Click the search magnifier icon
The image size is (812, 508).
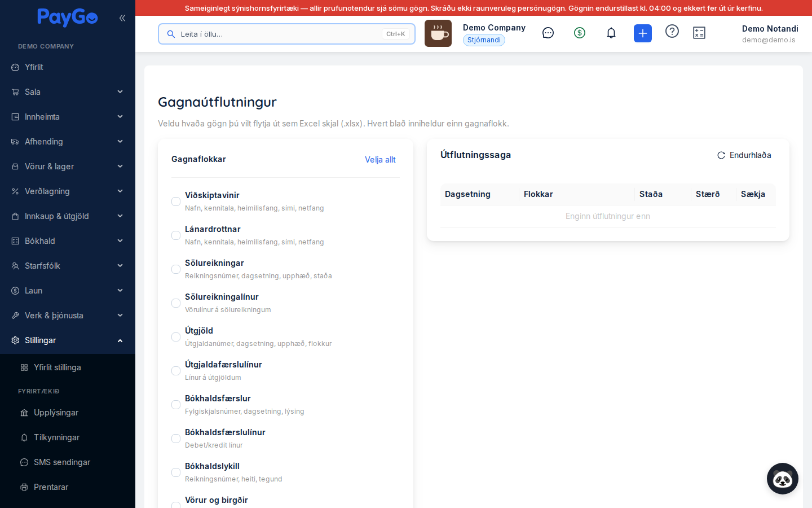point(171,34)
